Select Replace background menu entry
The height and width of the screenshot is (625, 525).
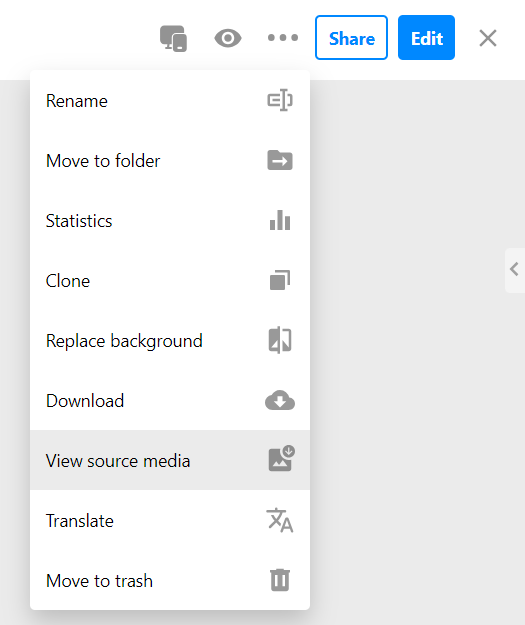point(170,341)
